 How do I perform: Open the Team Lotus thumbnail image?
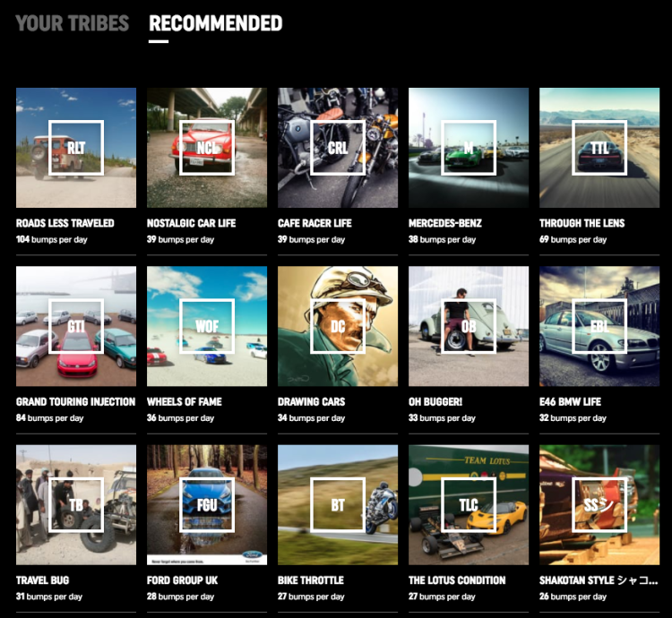[x=469, y=505]
